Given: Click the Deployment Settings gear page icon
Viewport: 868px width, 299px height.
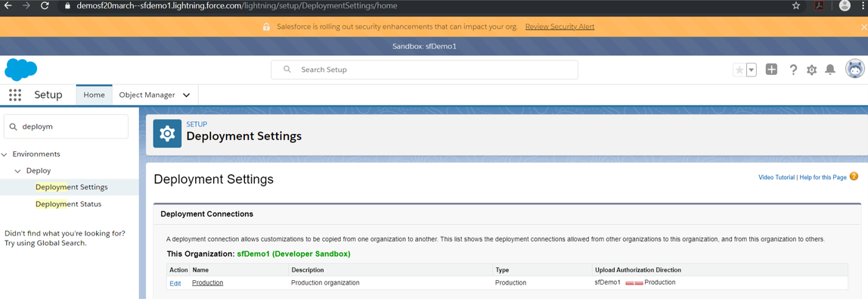Looking at the screenshot, I should [x=167, y=133].
